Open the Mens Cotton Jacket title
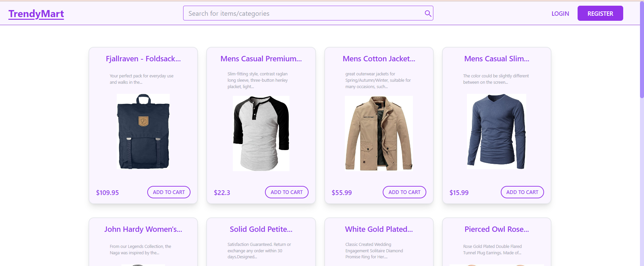Image resolution: width=644 pixels, height=266 pixels. point(379,59)
